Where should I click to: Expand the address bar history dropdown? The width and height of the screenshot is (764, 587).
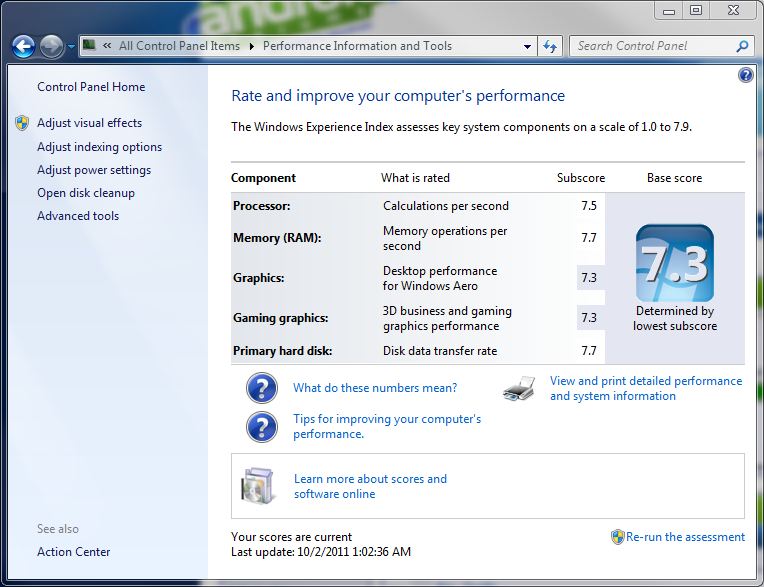tap(528, 46)
